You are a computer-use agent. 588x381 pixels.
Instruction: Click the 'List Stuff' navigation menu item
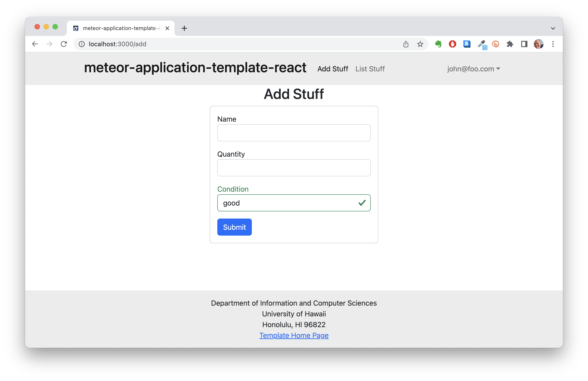pos(370,69)
